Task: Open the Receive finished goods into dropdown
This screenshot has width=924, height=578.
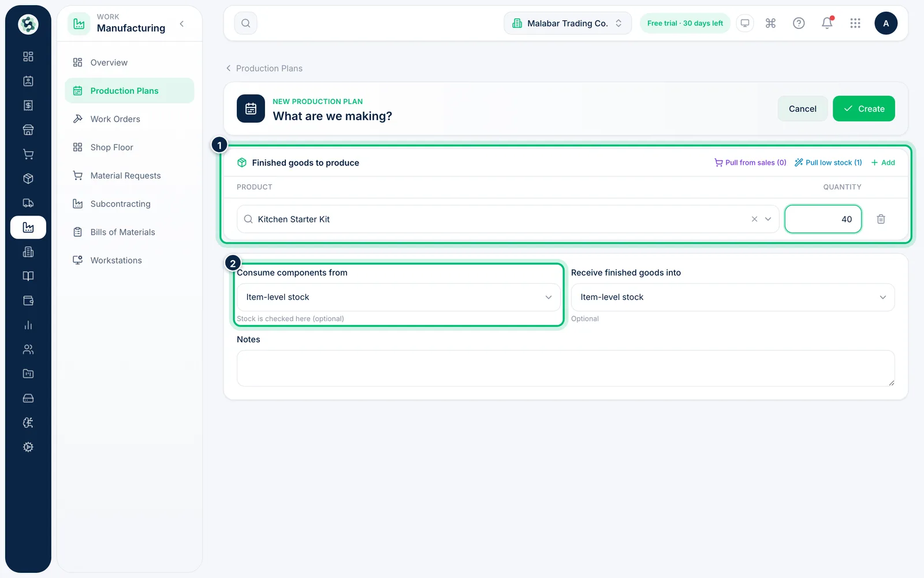Action: (733, 297)
